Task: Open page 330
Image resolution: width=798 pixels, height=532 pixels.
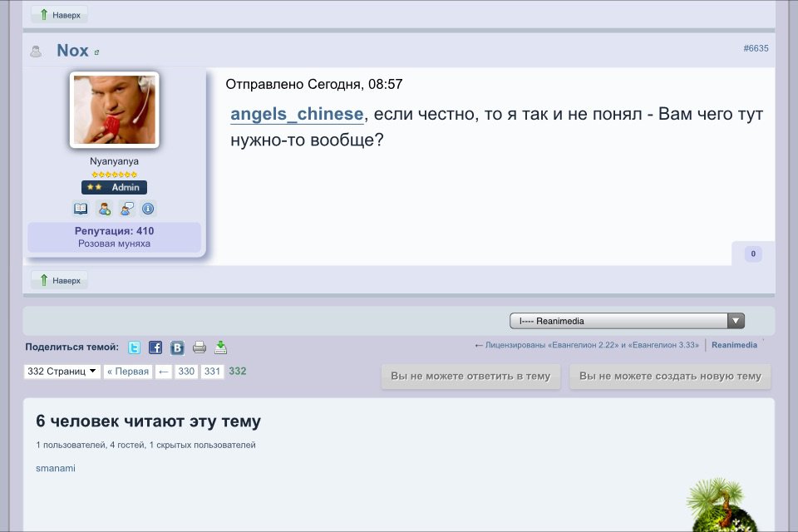Action: click(x=186, y=371)
